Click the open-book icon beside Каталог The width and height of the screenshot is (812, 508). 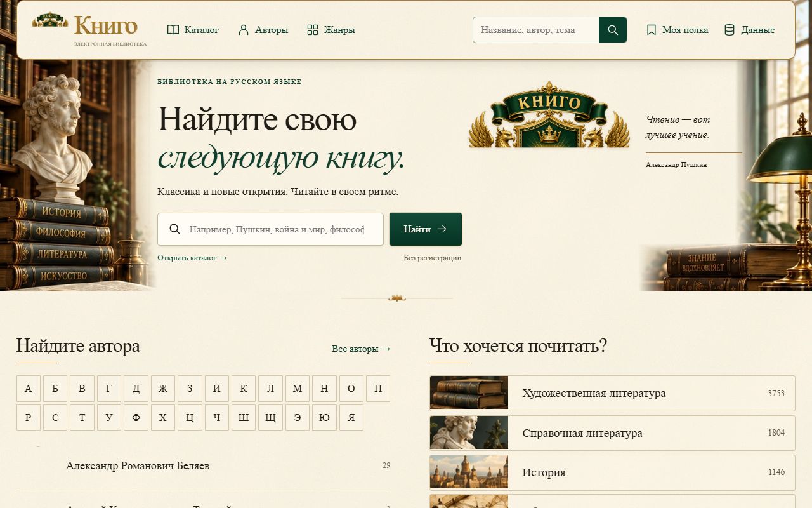pos(173,30)
